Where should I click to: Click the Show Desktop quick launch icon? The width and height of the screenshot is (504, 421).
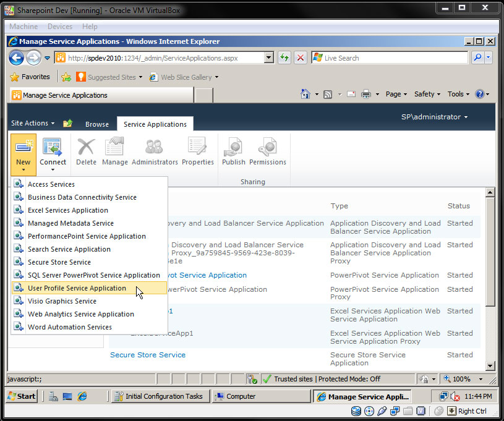(67, 396)
